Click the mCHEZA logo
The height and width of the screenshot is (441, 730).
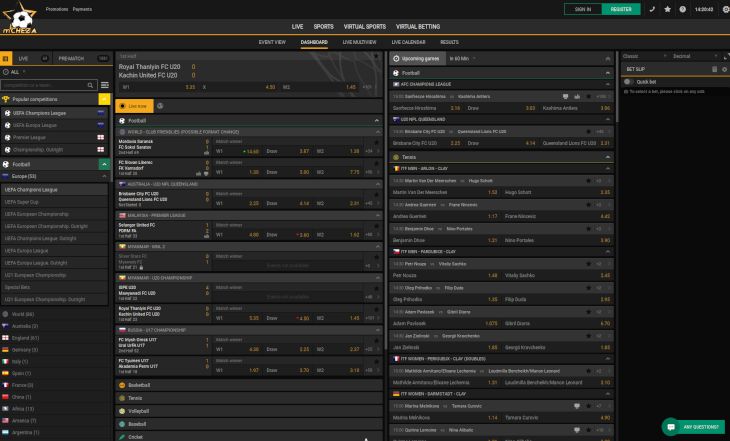[20, 18]
